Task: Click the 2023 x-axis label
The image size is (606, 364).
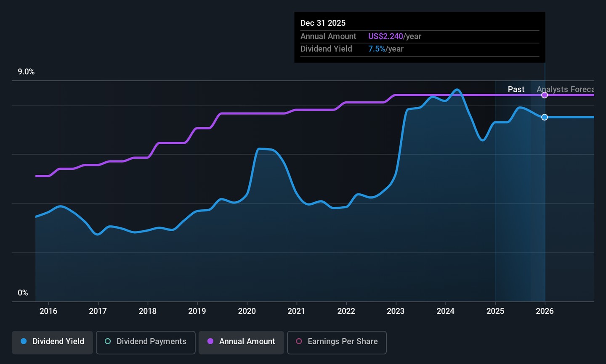Action: pos(396,311)
